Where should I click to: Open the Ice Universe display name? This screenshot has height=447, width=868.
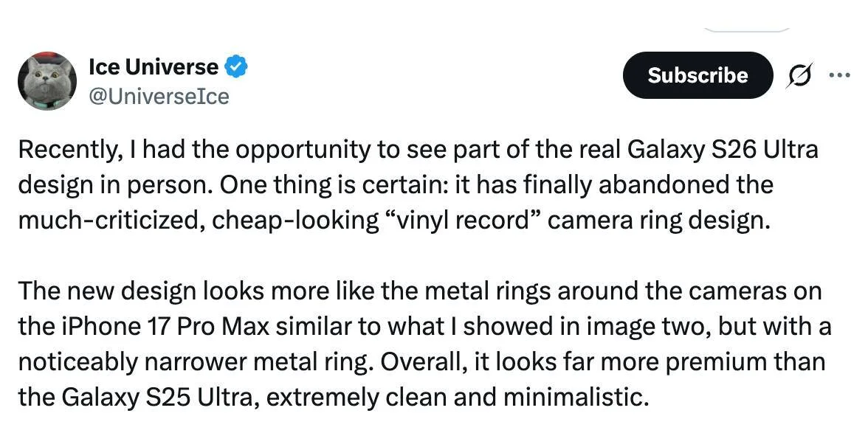[153, 67]
